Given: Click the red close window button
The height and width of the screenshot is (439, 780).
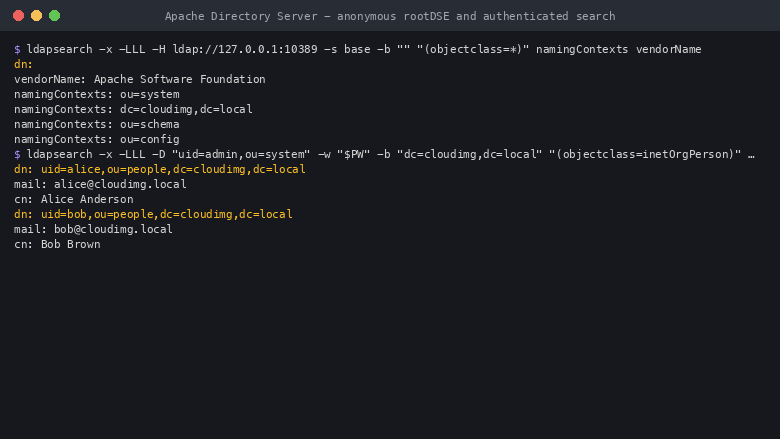Looking at the screenshot, I should click(x=18, y=15).
